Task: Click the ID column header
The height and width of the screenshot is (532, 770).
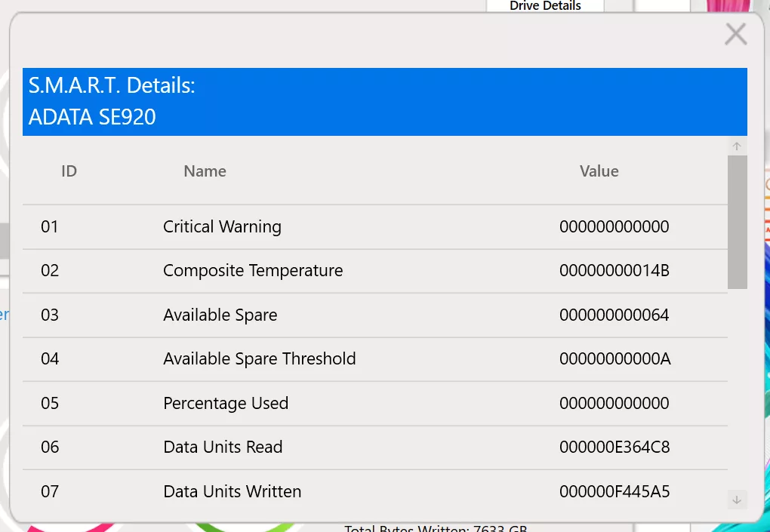Action: [69, 171]
